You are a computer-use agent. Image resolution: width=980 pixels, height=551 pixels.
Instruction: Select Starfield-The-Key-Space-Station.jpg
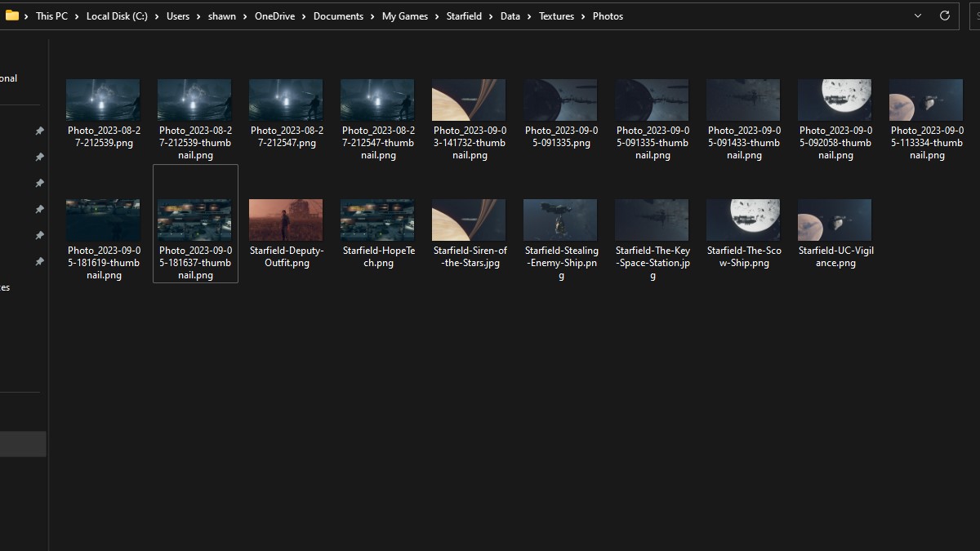point(652,219)
